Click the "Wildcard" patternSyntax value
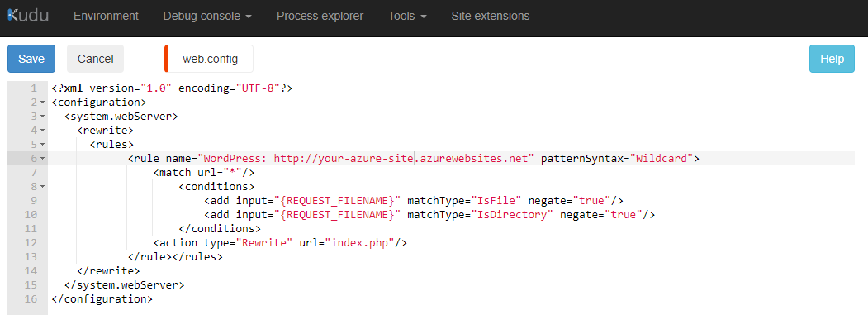This screenshot has height=315, width=868. (662, 159)
